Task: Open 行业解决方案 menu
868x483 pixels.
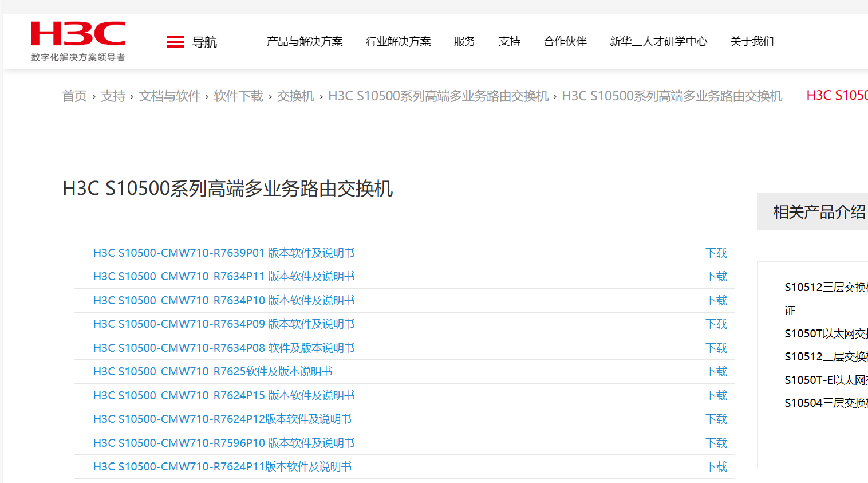Action: [399, 42]
